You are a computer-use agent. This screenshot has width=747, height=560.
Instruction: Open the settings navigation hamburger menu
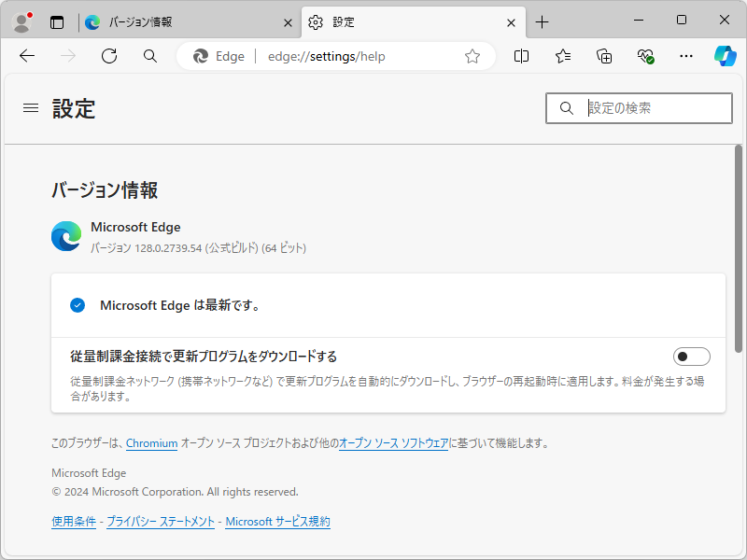(30, 107)
